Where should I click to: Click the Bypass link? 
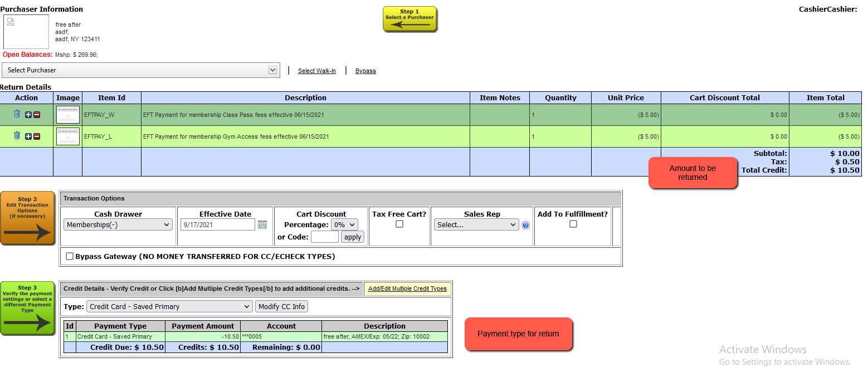[x=365, y=71]
